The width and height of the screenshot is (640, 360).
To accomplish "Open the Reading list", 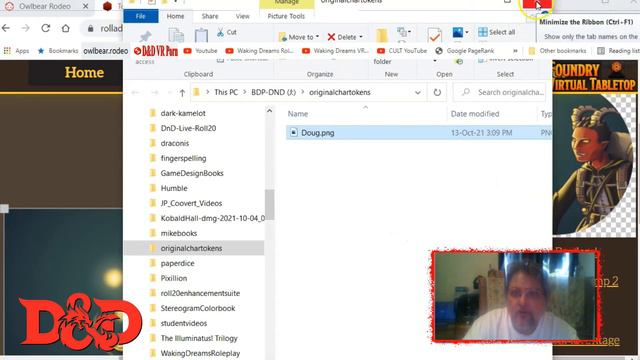I will 618,51.
